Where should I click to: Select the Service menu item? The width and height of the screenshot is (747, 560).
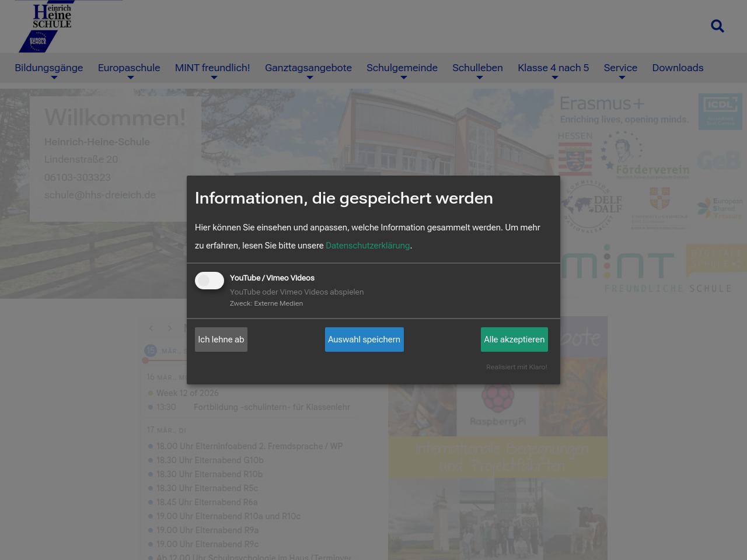(x=620, y=68)
